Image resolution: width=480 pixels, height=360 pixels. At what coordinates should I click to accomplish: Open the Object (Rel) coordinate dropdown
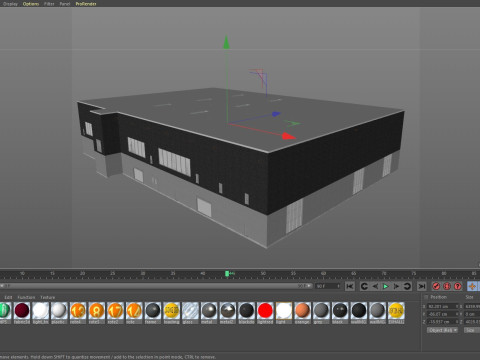(x=442, y=330)
